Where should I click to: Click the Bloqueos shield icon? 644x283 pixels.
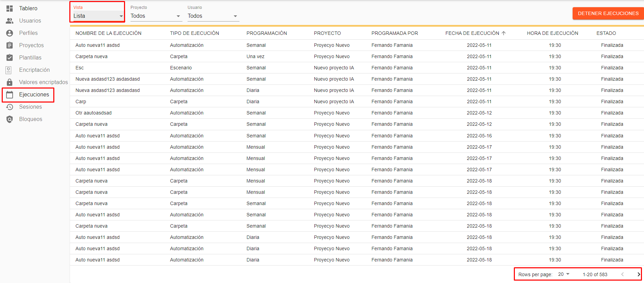click(10, 119)
